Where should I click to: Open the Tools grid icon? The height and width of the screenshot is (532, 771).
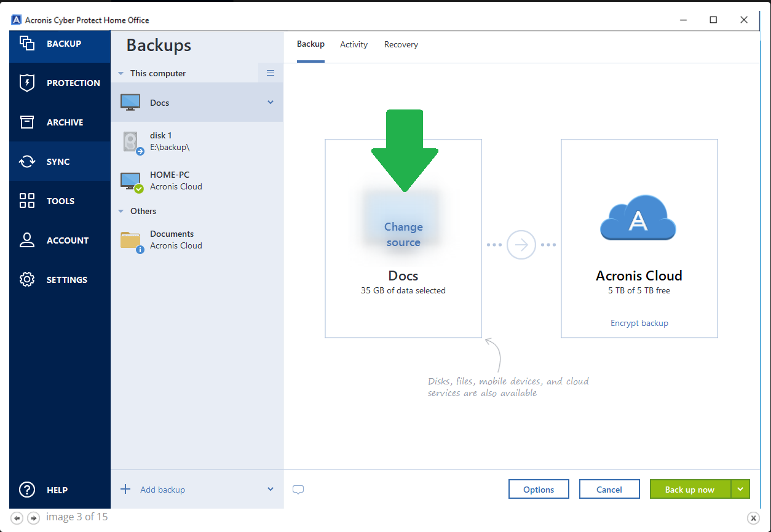pyautogui.click(x=26, y=201)
